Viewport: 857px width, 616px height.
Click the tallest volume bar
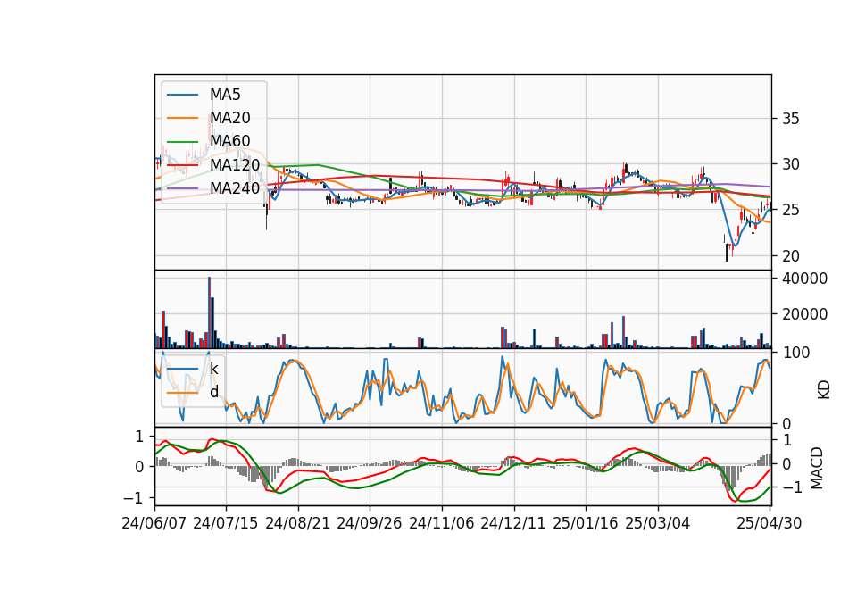pyautogui.click(x=209, y=312)
